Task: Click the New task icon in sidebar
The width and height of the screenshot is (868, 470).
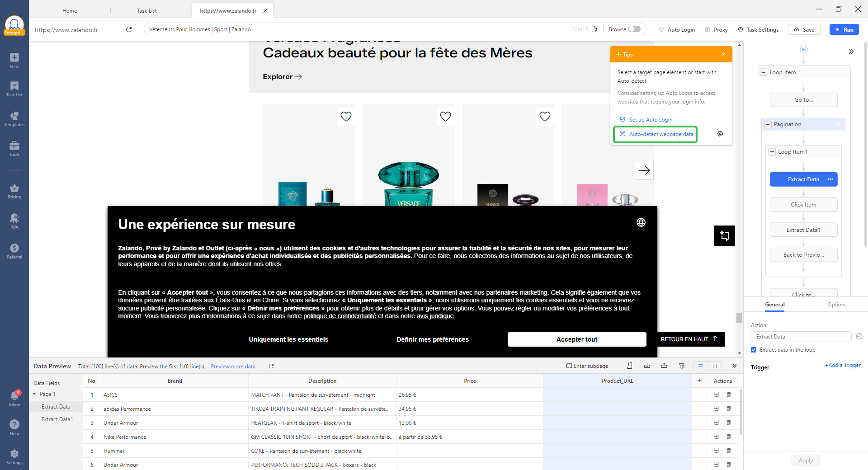Action: (14, 61)
